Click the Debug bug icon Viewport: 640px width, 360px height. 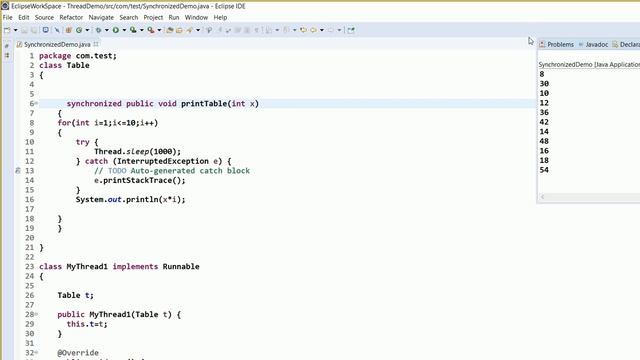98,30
